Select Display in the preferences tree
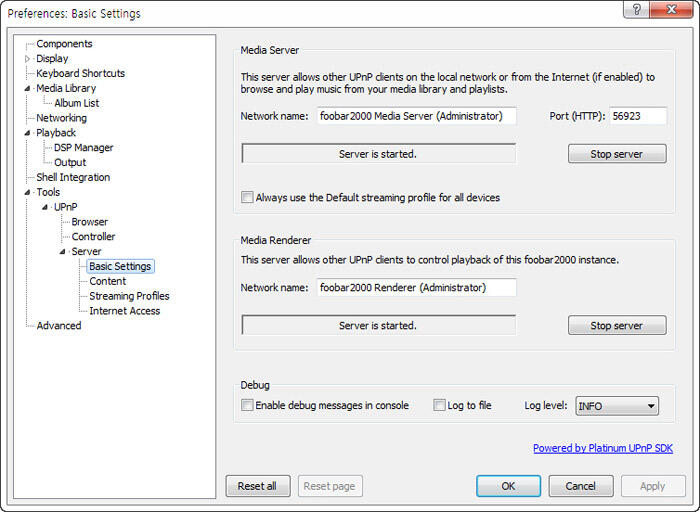700x512 pixels. coord(52,58)
